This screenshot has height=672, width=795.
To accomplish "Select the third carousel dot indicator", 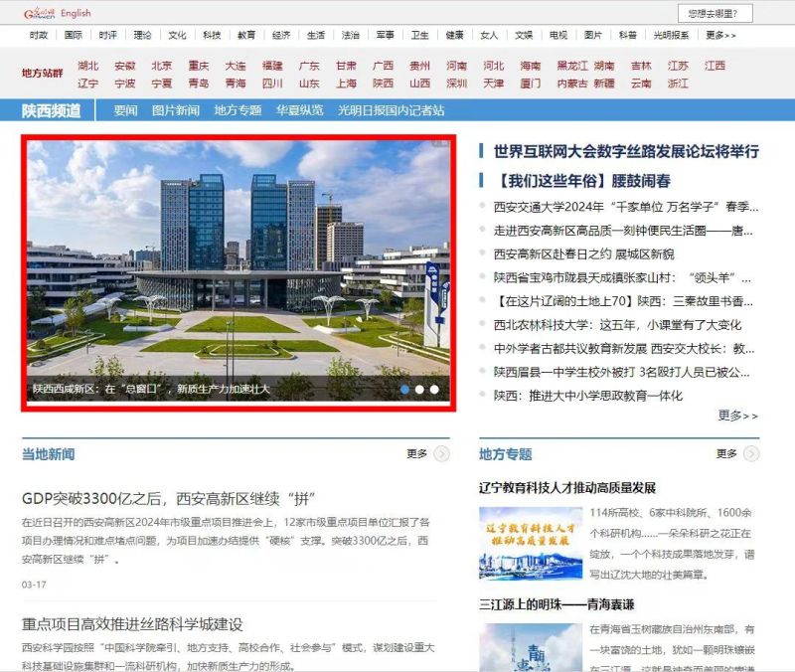I will coord(434,390).
